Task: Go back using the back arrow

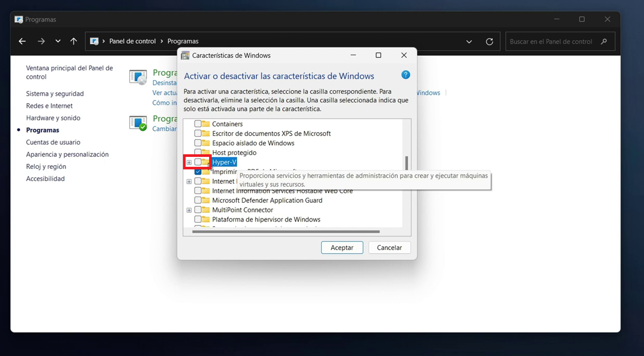Action: [22, 41]
